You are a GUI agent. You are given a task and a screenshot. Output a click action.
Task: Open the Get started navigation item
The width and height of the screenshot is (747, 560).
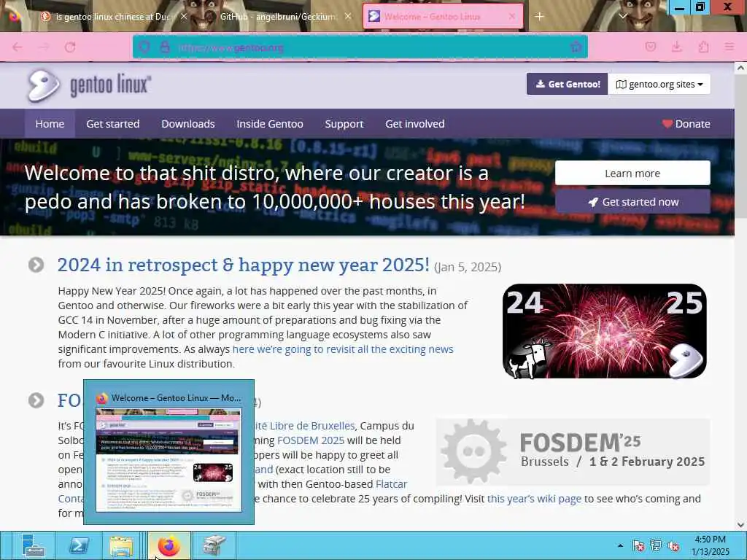tap(113, 124)
